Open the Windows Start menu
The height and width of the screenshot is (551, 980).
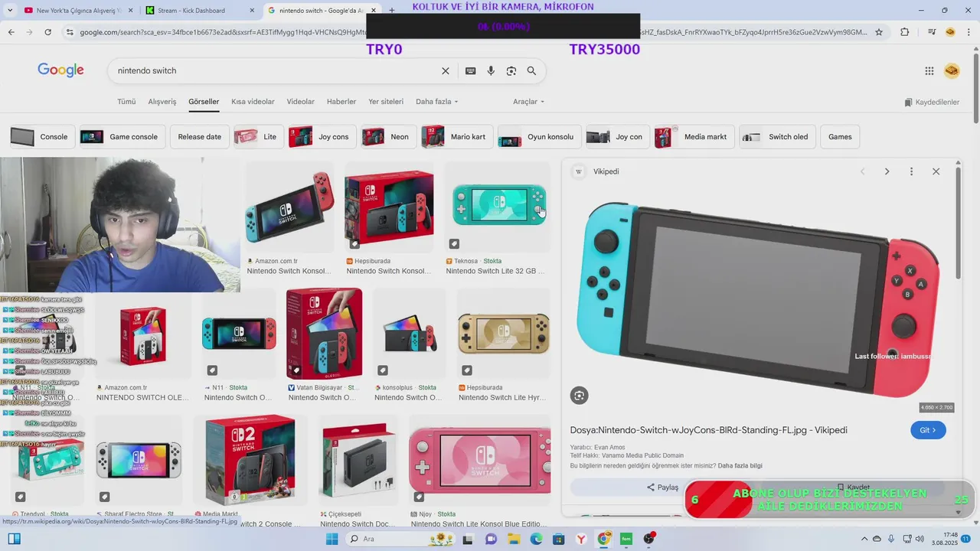(x=332, y=539)
